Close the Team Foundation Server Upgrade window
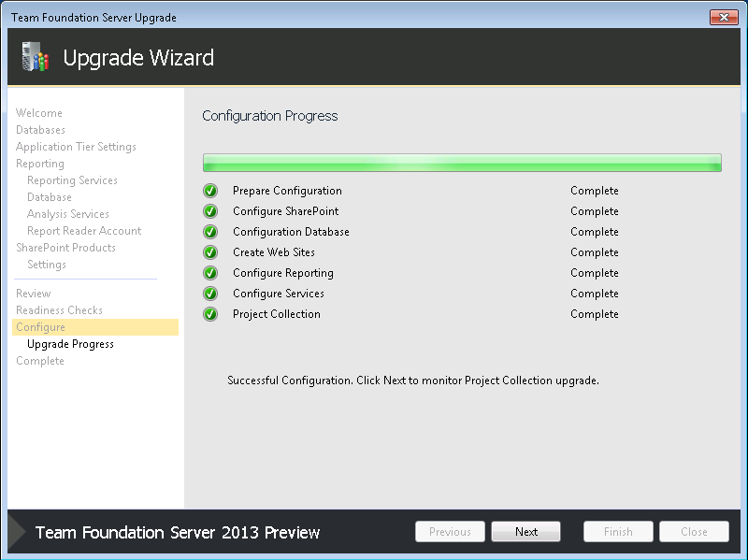 coord(723,18)
